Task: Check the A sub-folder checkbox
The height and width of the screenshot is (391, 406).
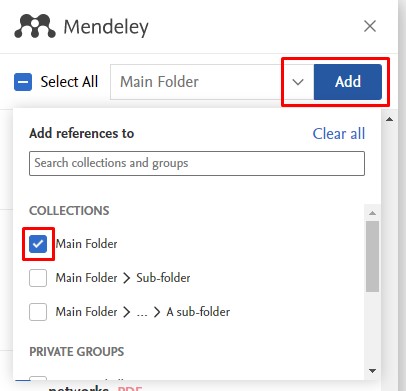Action: click(x=38, y=312)
